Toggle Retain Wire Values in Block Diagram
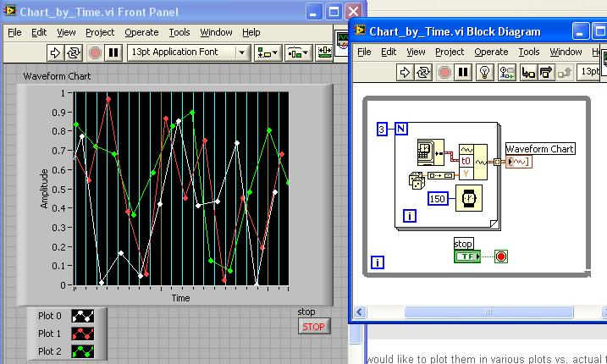The width and height of the screenshot is (607, 364). 507,72
